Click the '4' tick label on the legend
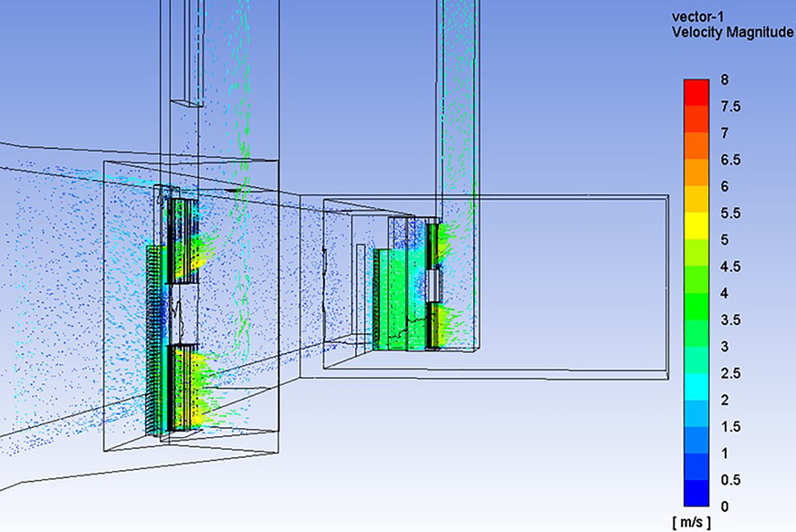Image resolution: width=796 pixels, height=532 pixels. click(x=724, y=294)
